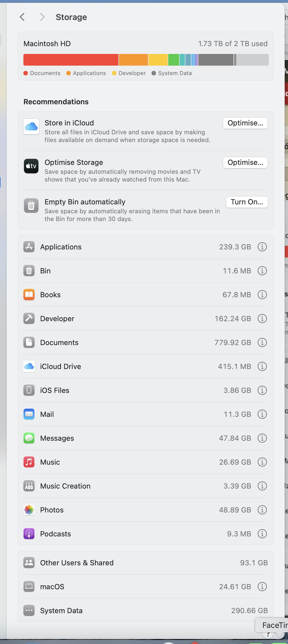Select the Documents row label
The height and width of the screenshot is (644, 288).
tap(59, 343)
